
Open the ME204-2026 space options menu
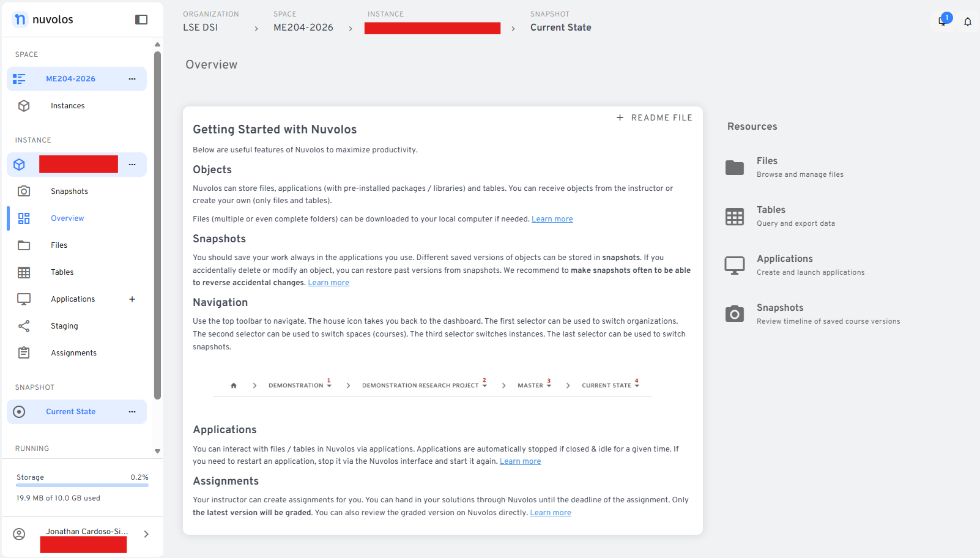tap(132, 79)
